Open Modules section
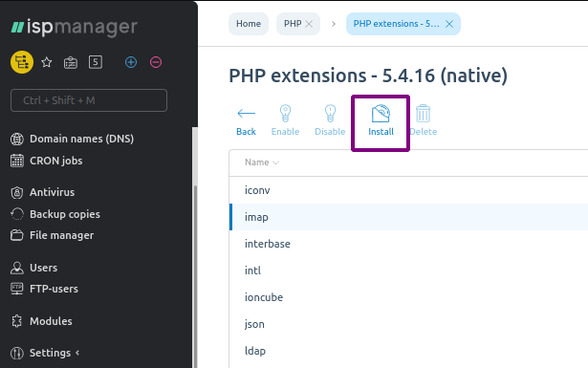This screenshot has width=588, height=368. point(51,321)
